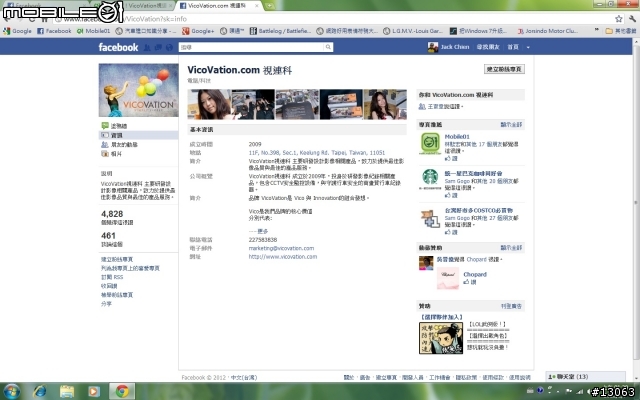Open the Photos item in the sidebar

tap(111, 154)
